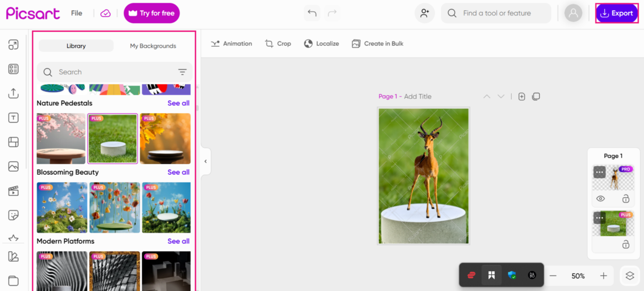
Task: Switch to the My Backgrounds tab
Action: tap(153, 46)
